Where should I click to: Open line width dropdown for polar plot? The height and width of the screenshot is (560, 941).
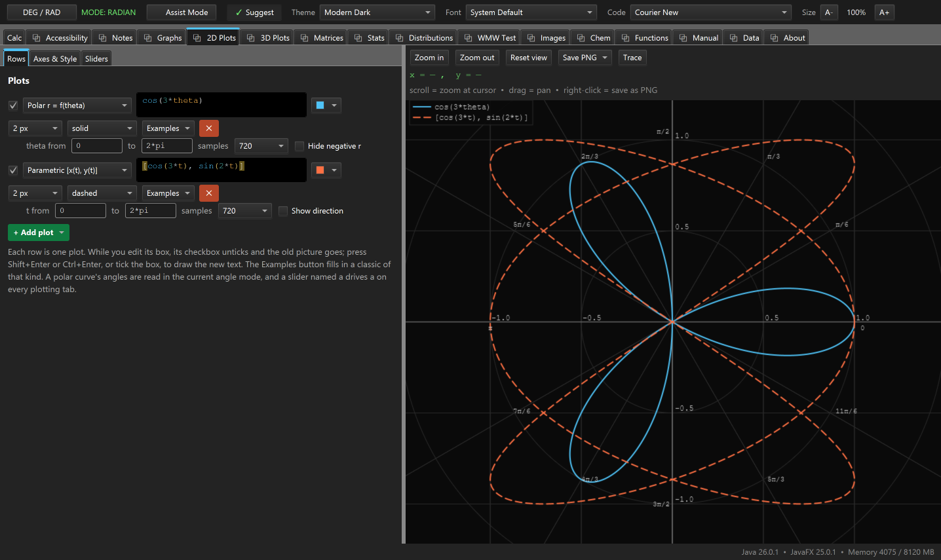point(35,128)
